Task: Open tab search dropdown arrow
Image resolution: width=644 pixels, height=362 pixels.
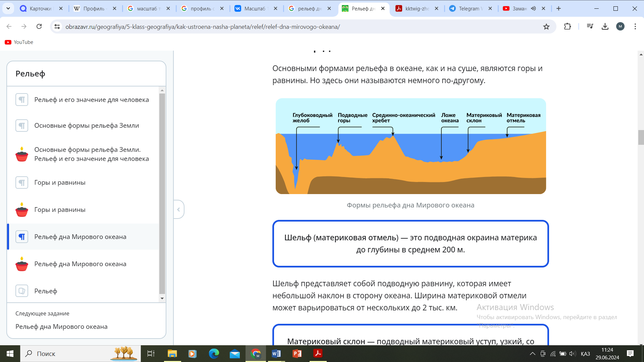Action: pos(8,8)
